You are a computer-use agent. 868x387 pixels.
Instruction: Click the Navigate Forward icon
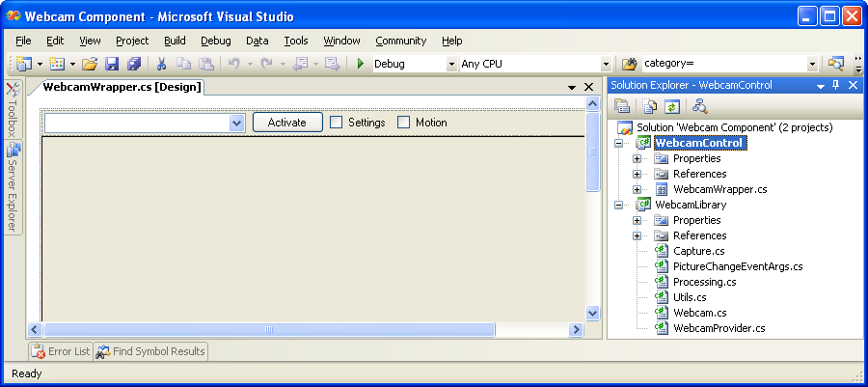point(332,64)
